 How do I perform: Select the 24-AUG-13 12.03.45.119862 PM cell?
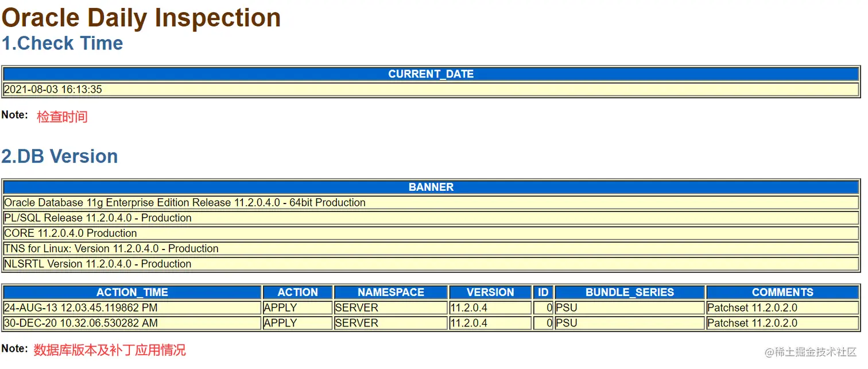tap(132, 307)
